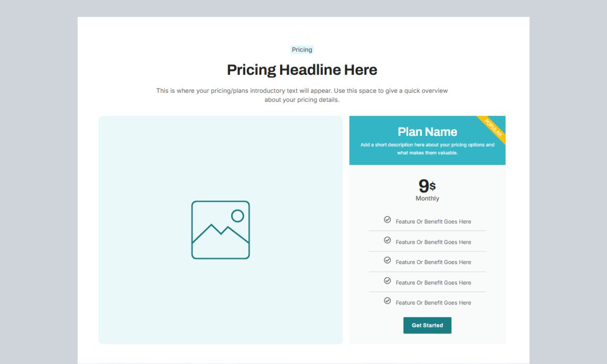The image size is (607, 364).
Task: Select the second Feature Or Benefit text
Action: pos(433,242)
